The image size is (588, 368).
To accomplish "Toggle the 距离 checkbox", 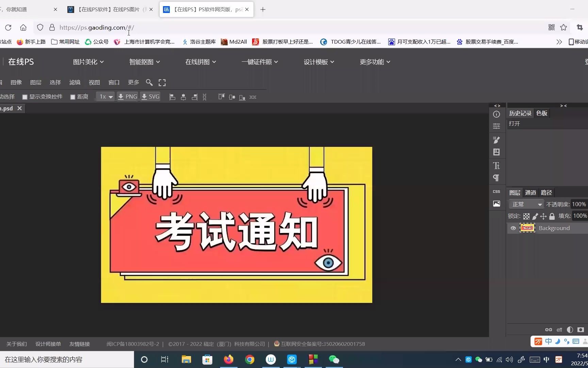I will [x=72, y=97].
